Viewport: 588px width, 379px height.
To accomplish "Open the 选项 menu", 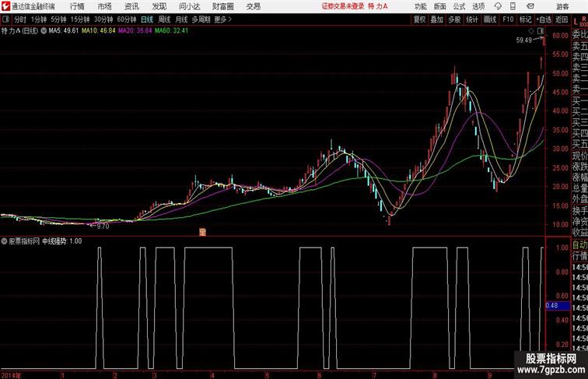I will (x=478, y=6).
